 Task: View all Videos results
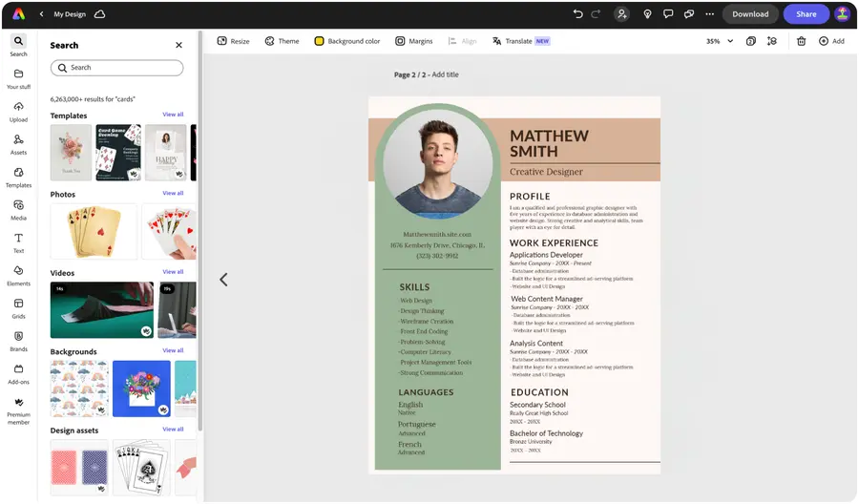click(173, 272)
